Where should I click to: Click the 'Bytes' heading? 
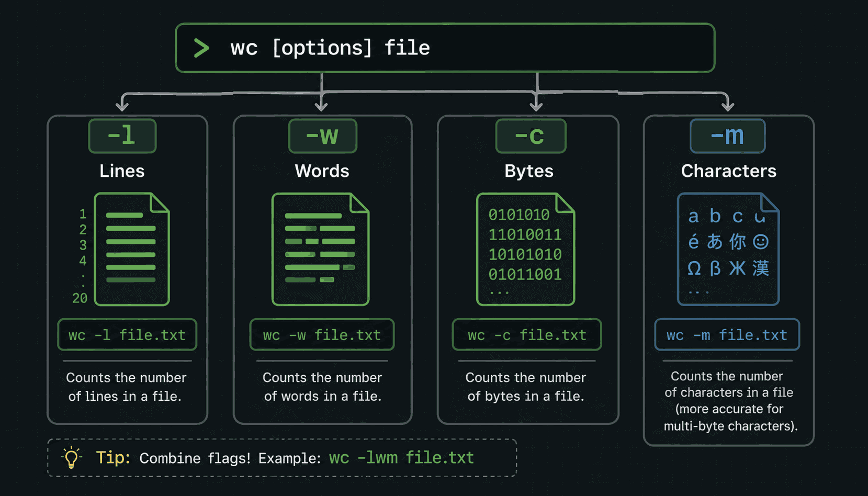(x=529, y=171)
